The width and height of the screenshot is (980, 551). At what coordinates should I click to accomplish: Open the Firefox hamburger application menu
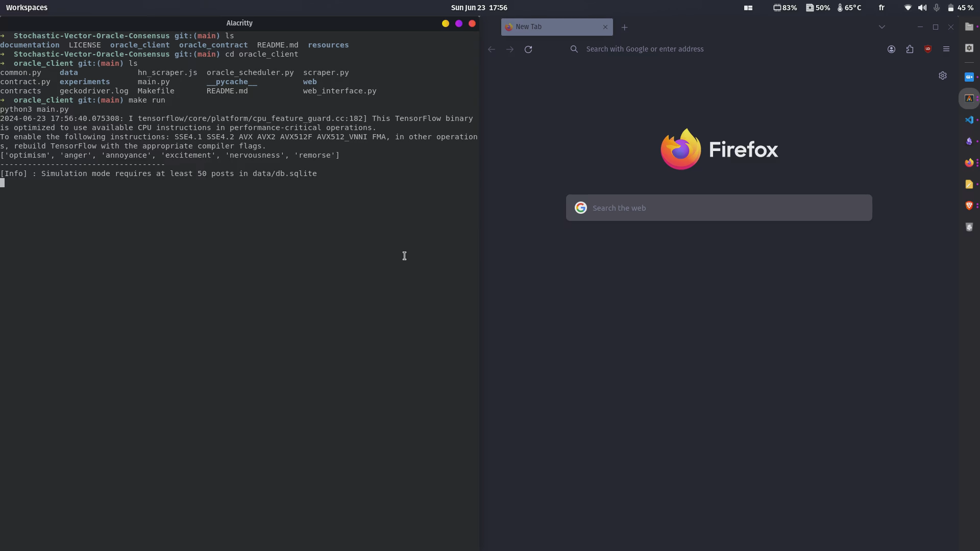pyautogui.click(x=946, y=49)
